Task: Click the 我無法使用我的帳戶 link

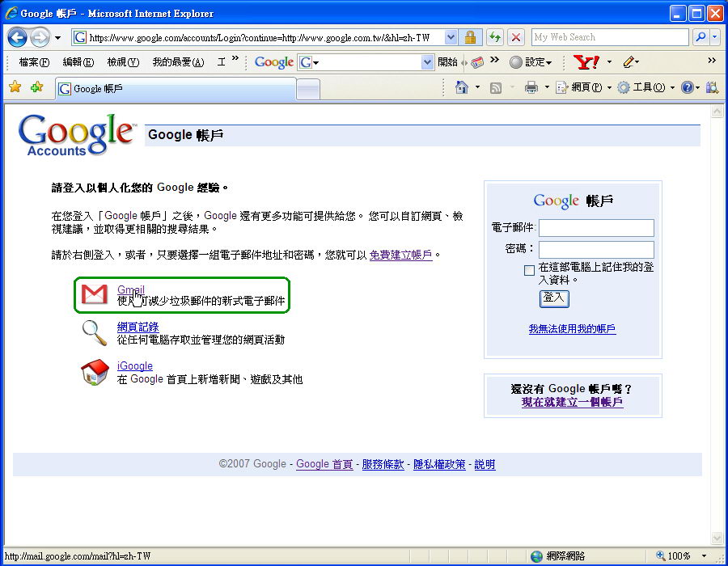Action: pos(572,329)
